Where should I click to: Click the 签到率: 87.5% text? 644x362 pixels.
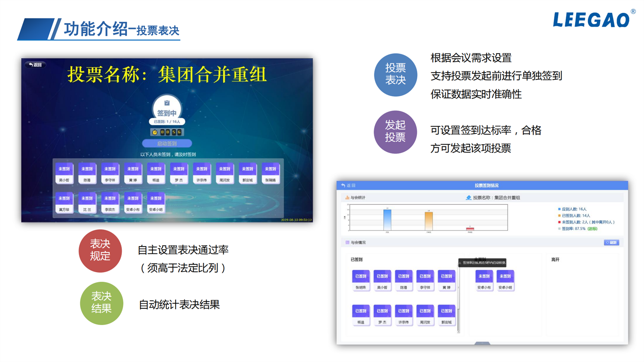coord(574,229)
